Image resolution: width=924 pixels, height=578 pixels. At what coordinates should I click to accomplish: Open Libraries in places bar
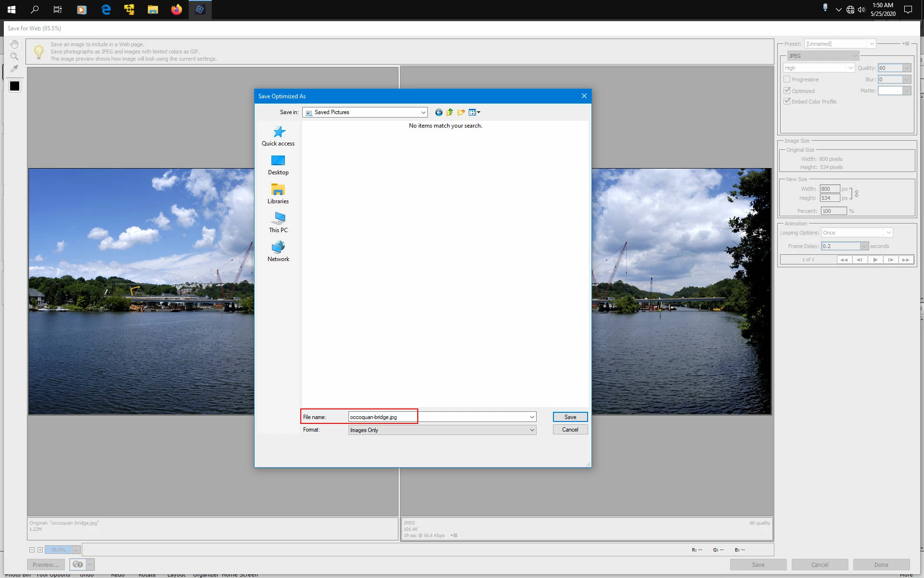tap(278, 194)
